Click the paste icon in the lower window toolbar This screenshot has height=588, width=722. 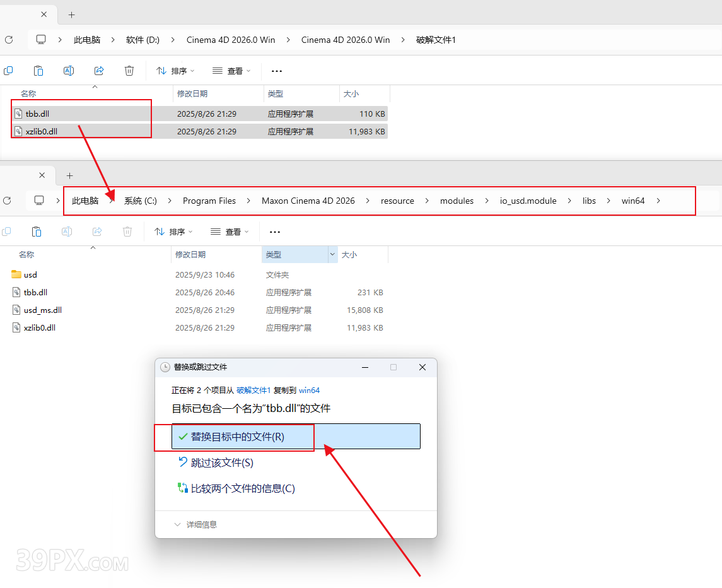(x=37, y=232)
